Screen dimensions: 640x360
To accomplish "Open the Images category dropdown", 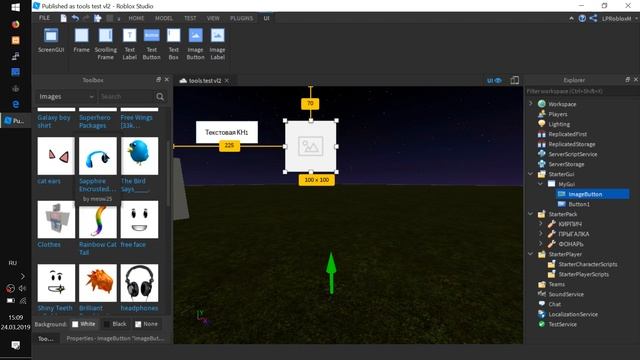I will tap(66, 97).
